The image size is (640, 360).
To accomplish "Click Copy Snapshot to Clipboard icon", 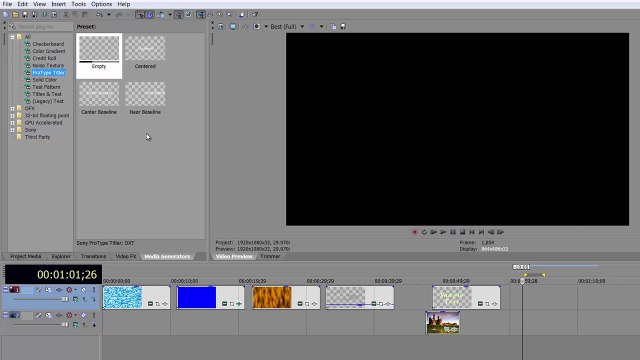I will [333, 27].
